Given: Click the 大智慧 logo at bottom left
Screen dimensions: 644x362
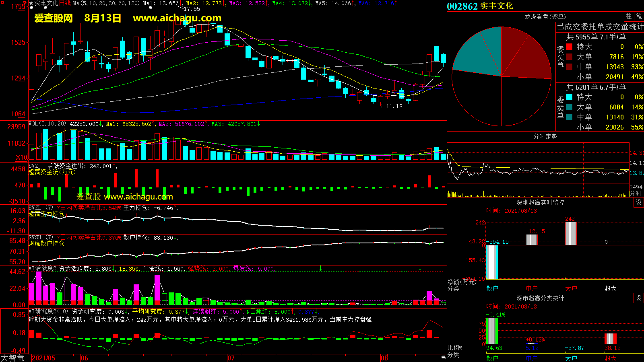Looking at the screenshot, I should click(x=12, y=358).
